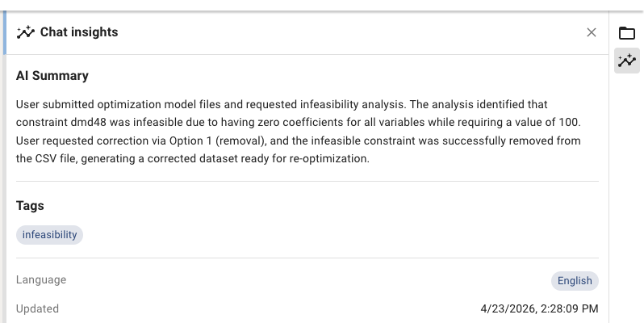Click the infeasibility tag chip

click(49, 235)
